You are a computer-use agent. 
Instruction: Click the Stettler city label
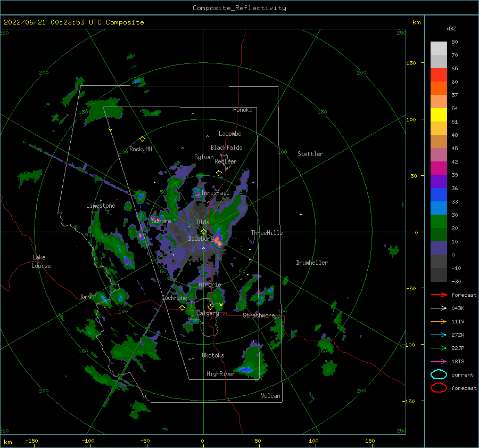coord(310,154)
